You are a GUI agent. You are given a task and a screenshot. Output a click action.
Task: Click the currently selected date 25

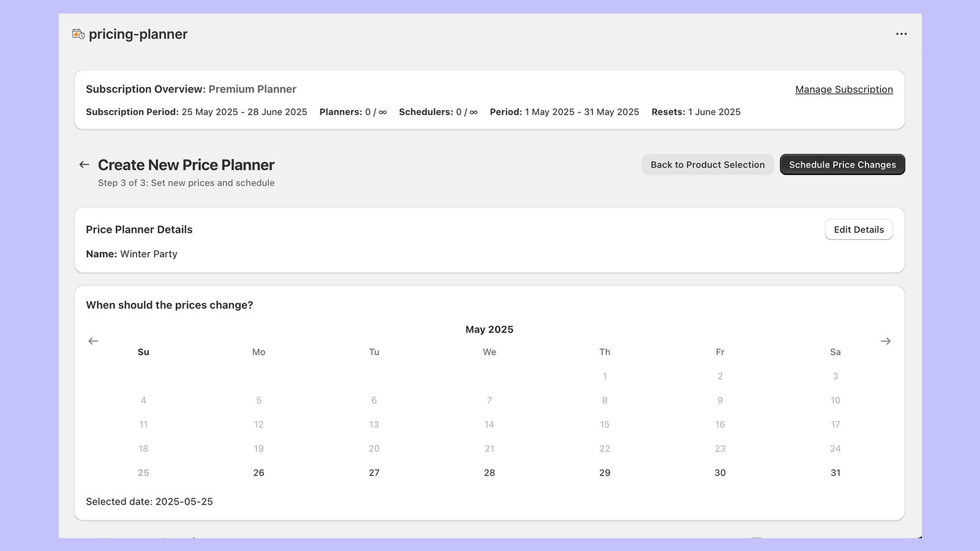[x=143, y=472]
